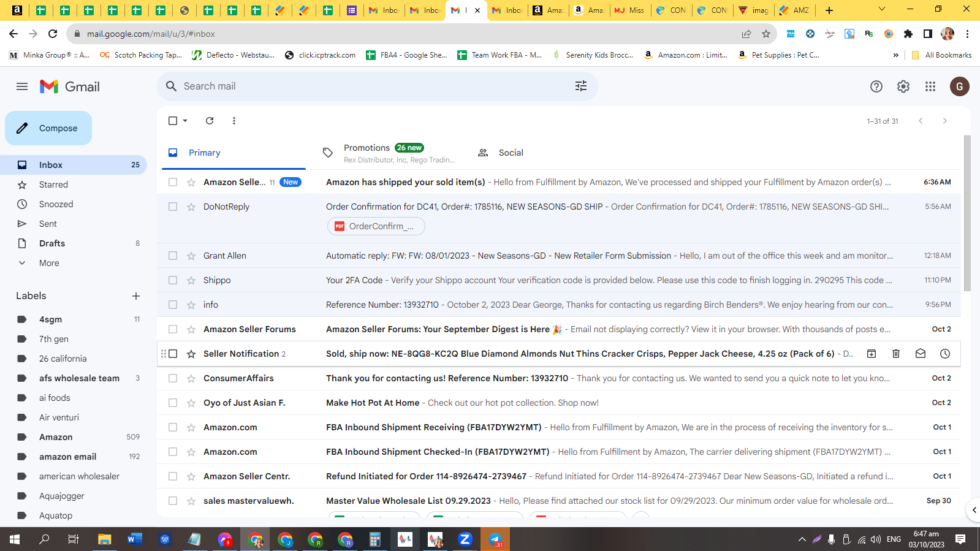Expand the Gmail side panel arrow

[974, 510]
